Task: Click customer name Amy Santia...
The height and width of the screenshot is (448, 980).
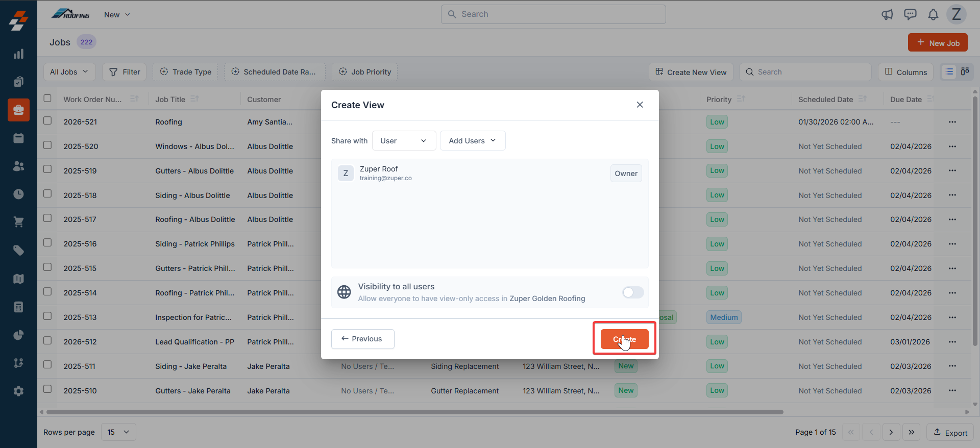Action: [x=269, y=122]
